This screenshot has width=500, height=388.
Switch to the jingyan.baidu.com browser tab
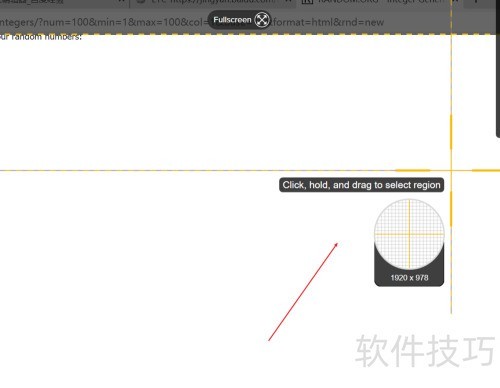(212, 2)
